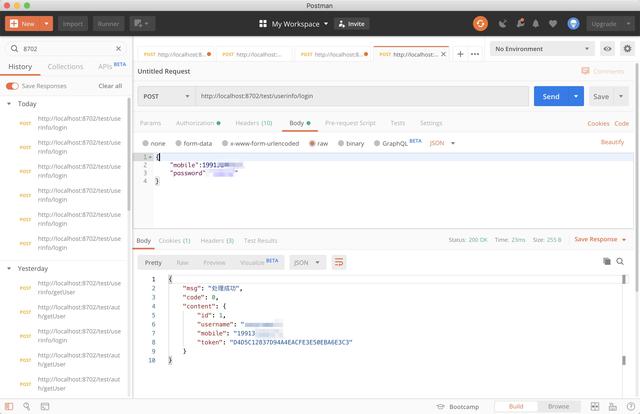This screenshot has width=640, height=414.
Task: Select the binary body type
Action: 351,143
